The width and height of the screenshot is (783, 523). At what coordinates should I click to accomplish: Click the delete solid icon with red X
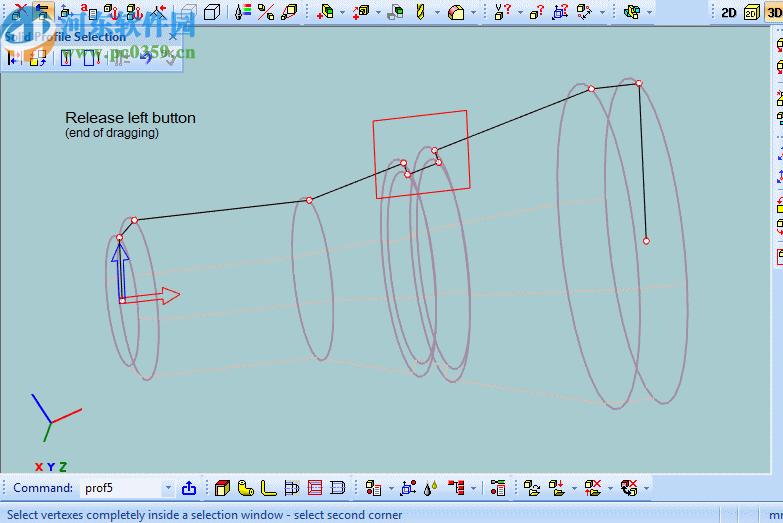19,11
